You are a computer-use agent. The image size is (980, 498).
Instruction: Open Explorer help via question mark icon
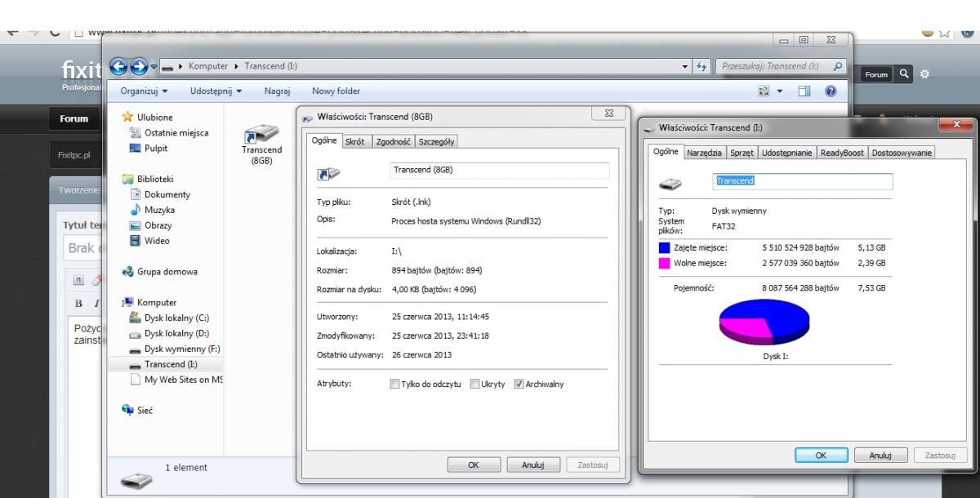click(x=831, y=91)
